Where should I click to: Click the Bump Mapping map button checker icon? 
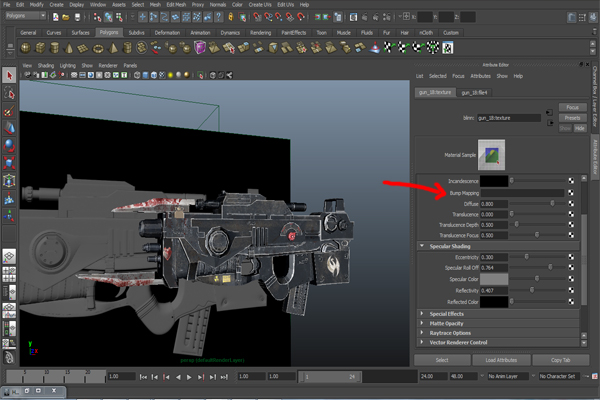(571, 193)
